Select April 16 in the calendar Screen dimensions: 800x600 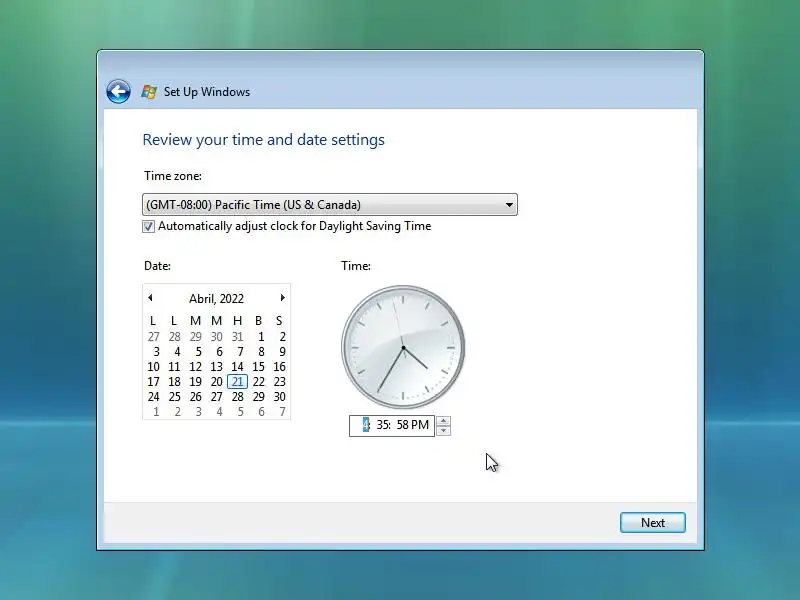tap(279, 367)
